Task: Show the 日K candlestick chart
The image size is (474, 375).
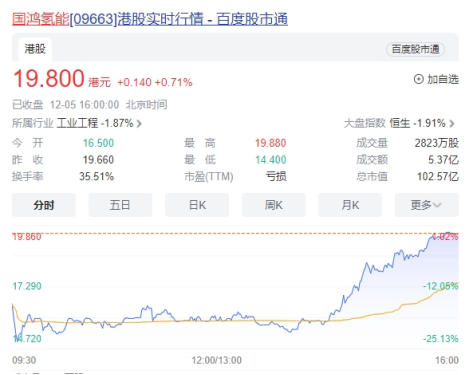Action: [197, 205]
